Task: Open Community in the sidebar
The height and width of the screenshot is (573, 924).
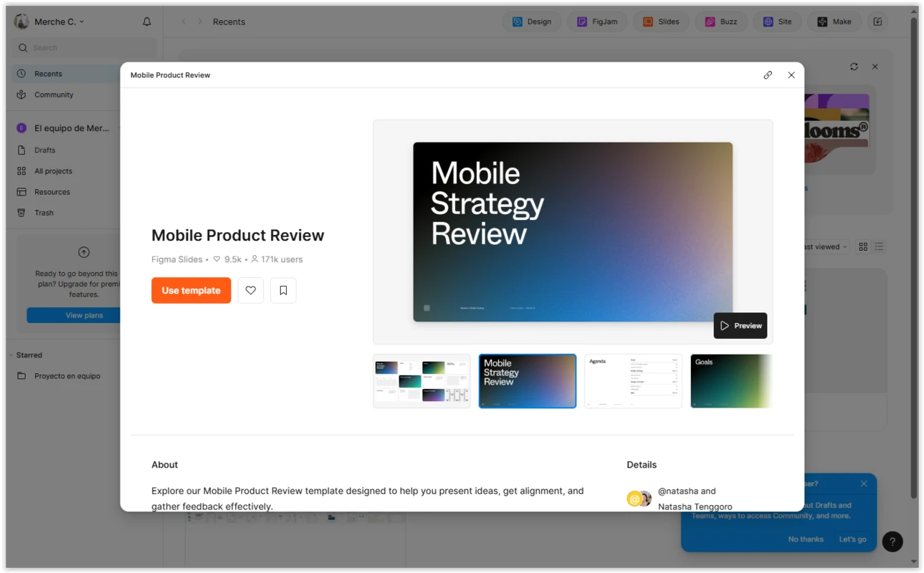Action: tap(54, 95)
